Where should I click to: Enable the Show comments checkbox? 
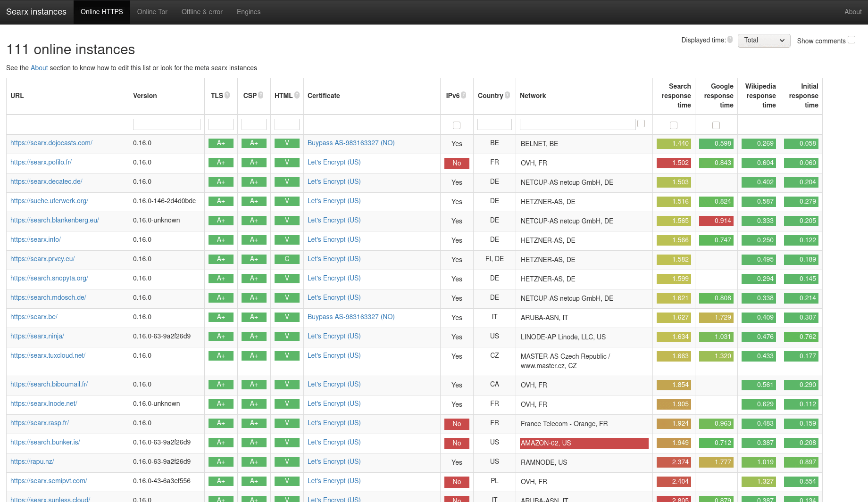click(x=851, y=40)
